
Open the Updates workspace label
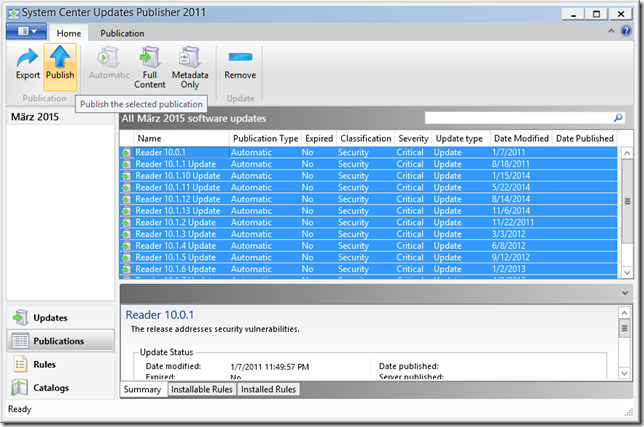(50, 318)
